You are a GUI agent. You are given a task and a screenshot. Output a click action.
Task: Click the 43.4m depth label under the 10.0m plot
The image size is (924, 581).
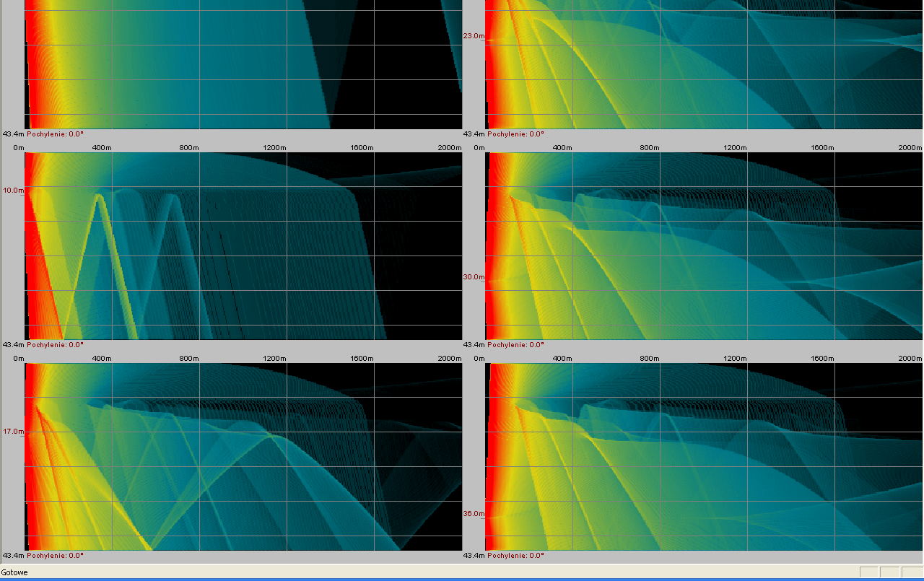click(x=13, y=345)
